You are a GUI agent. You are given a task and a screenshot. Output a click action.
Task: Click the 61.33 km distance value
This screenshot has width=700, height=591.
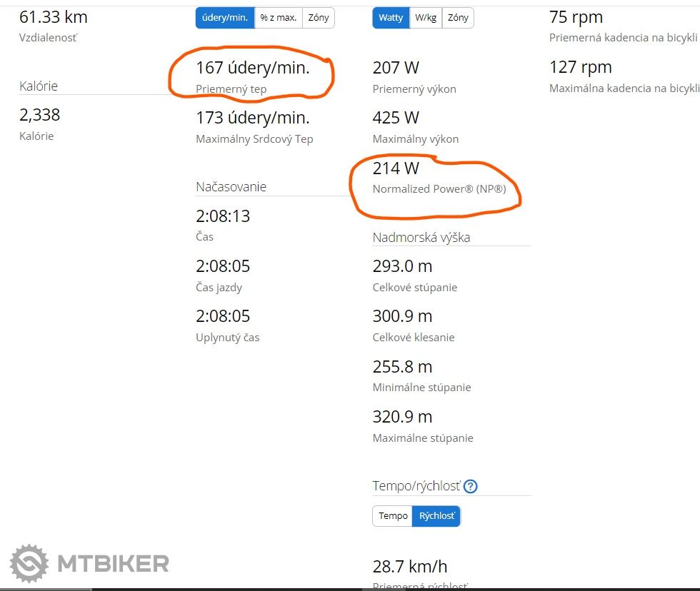pos(54,16)
